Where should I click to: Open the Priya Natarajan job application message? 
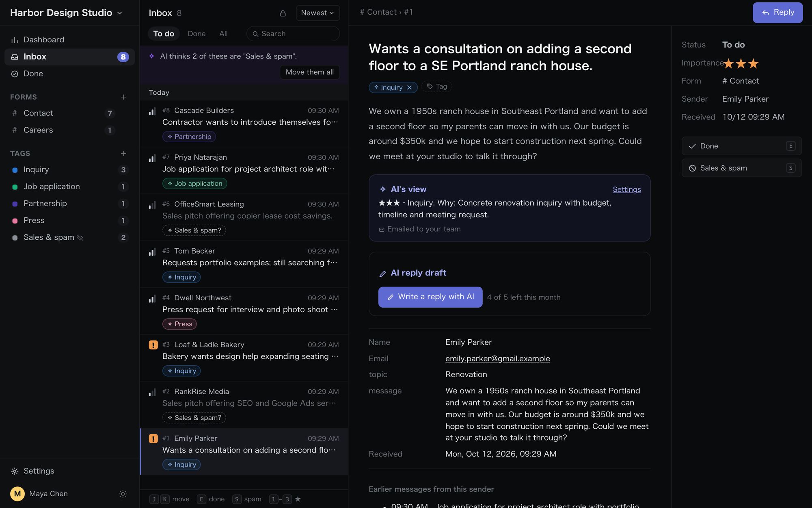tap(244, 171)
